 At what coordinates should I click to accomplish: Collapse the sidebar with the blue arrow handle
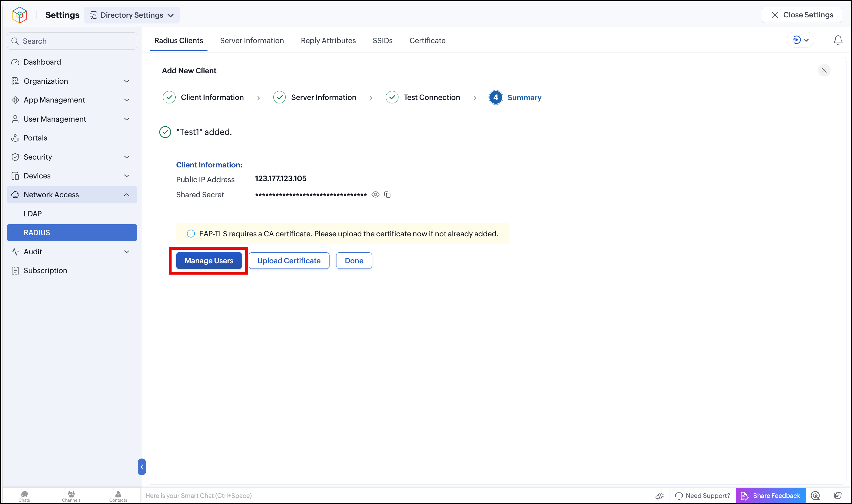142,467
